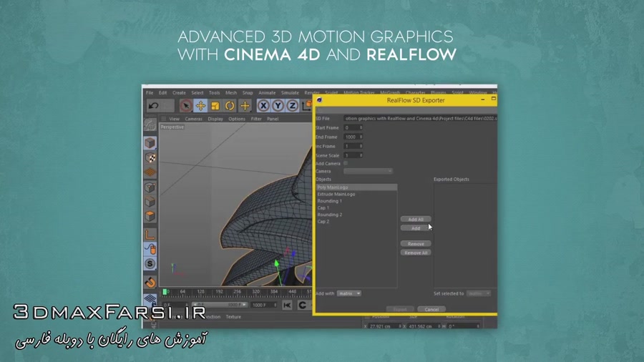This screenshot has width=644, height=362.
Task: Click the viewport menu grip icon
Action: point(163,119)
